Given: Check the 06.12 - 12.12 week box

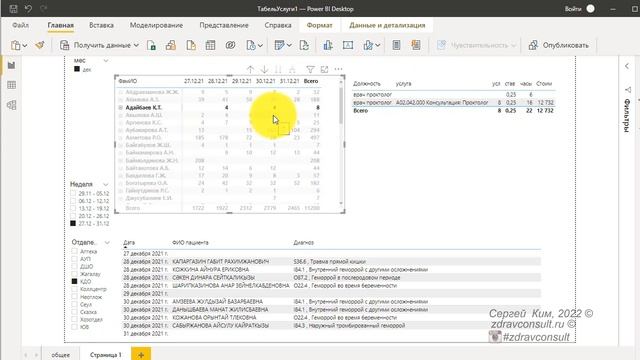Looking at the screenshot, I should (73, 201).
